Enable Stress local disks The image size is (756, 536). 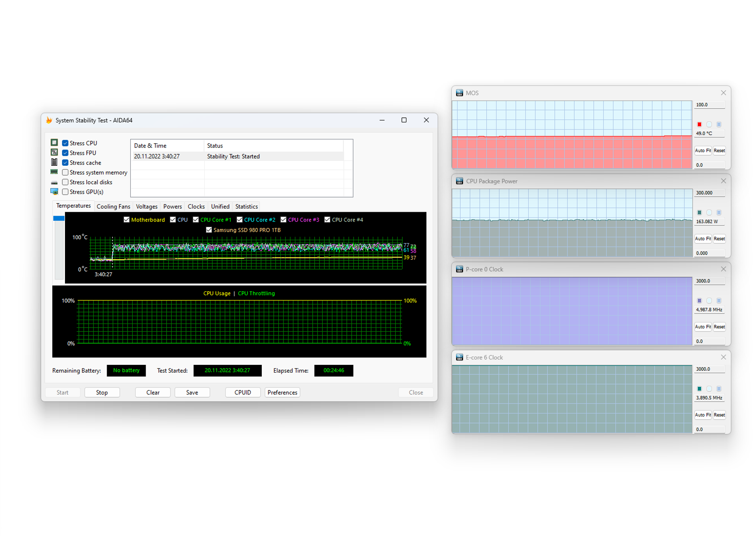coord(65,182)
